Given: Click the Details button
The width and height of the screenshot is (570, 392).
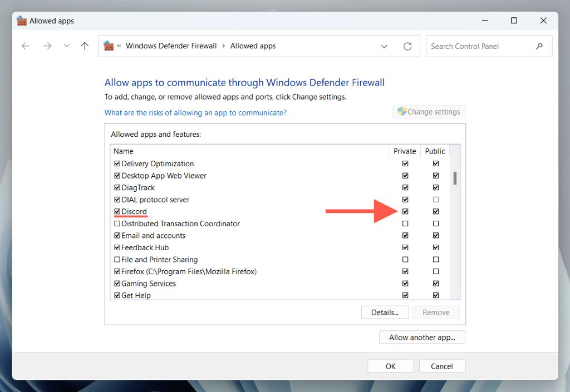Looking at the screenshot, I should [385, 312].
